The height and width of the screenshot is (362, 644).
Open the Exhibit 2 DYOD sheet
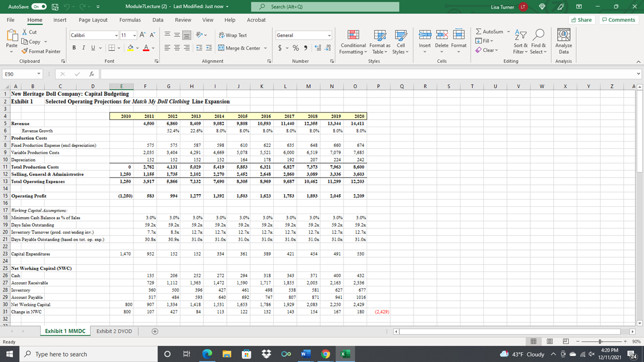tap(114, 331)
